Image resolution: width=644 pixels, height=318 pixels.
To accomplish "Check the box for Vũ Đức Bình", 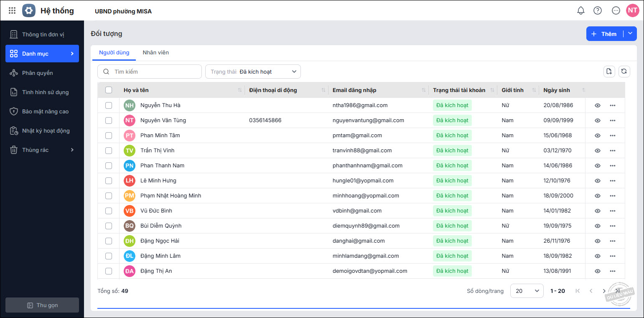I will click(109, 211).
